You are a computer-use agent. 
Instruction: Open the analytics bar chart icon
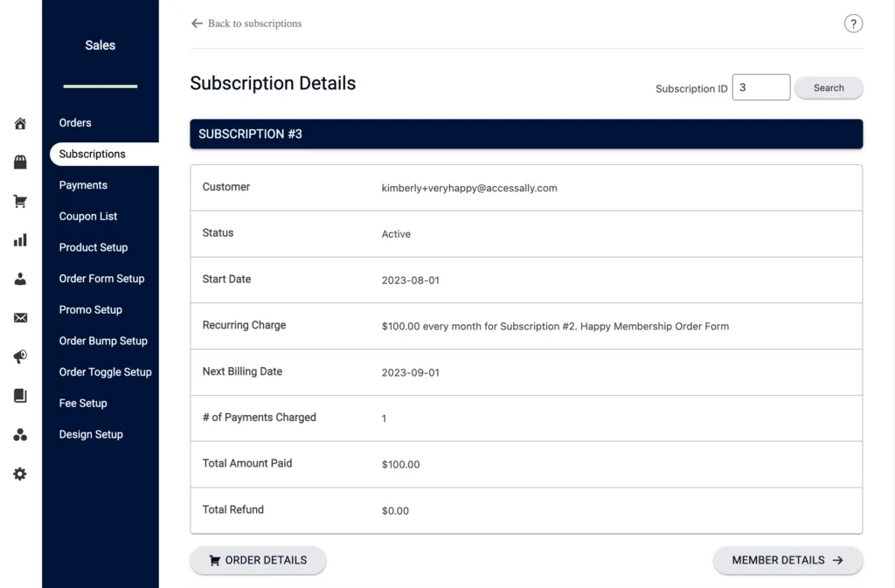click(19, 239)
